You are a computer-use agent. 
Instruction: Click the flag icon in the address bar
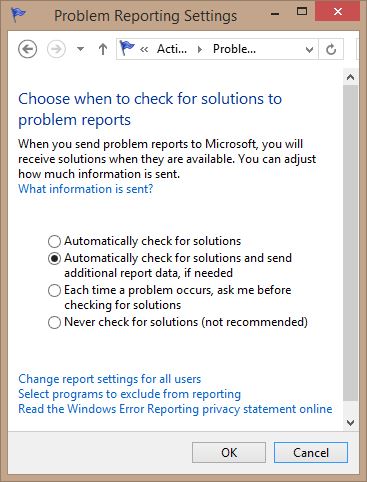[127, 48]
